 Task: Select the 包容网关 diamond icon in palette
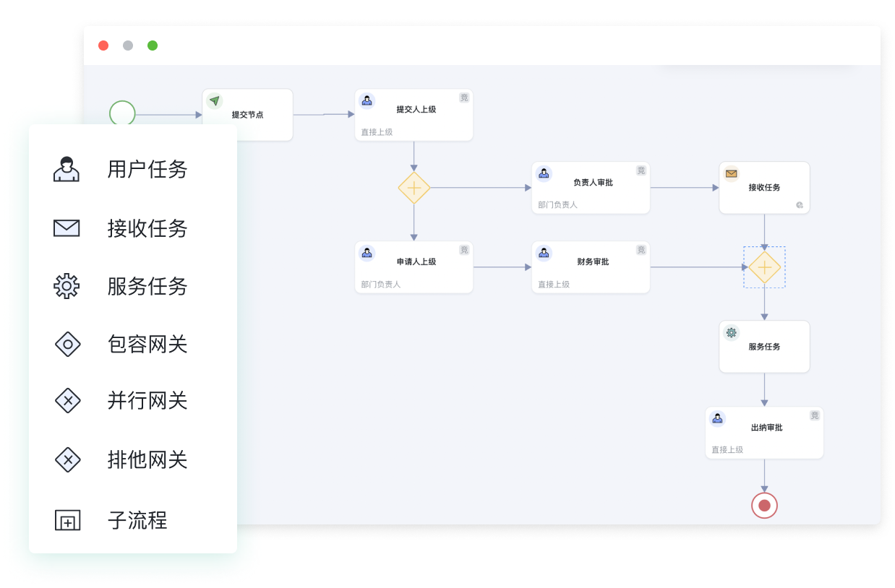click(x=67, y=344)
